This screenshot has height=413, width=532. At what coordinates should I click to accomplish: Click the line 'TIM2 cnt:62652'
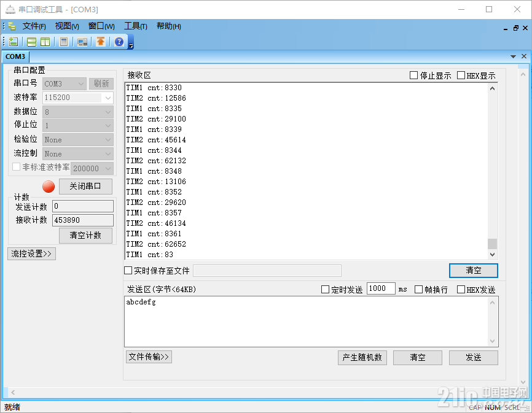[156, 244]
